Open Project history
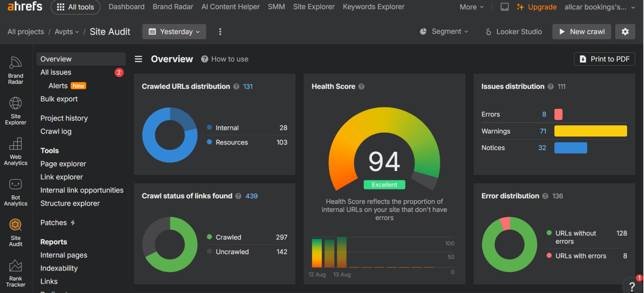The width and height of the screenshot is (644, 293). (64, 118)
